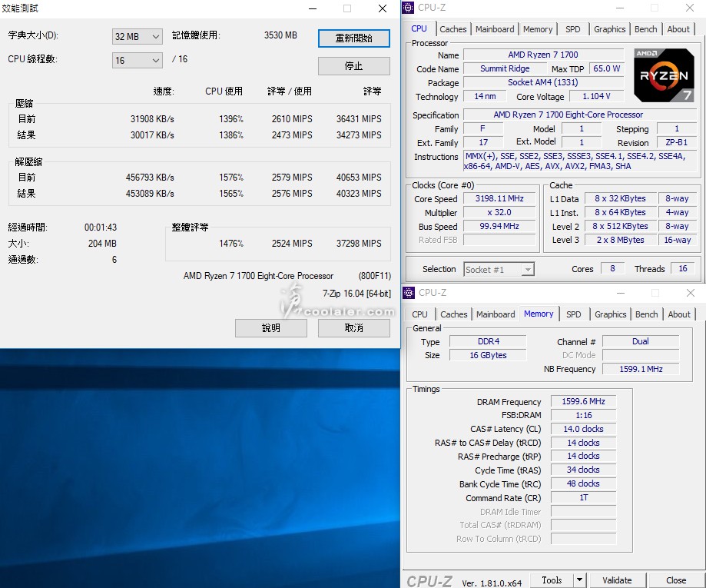
Task: Close the upper CPU-Z window
Action: point(689,8)
